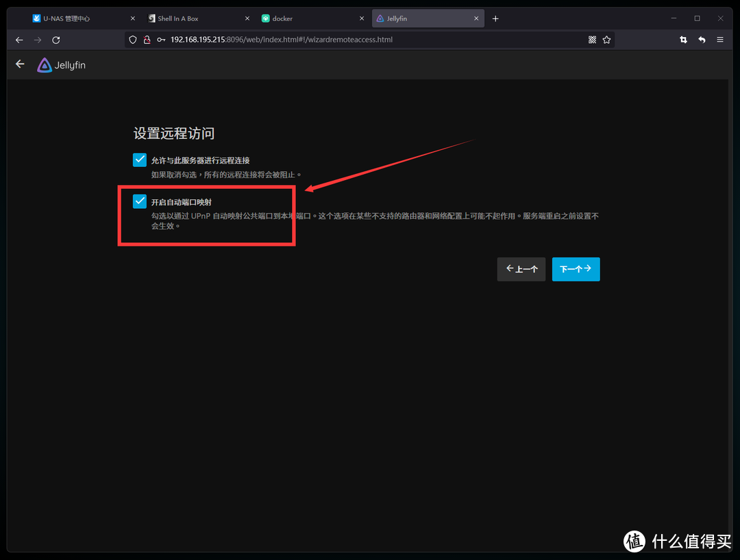Open the tracking protection shield icon
The height and width of the screenshot is (560, 740).
pos(132,40)
